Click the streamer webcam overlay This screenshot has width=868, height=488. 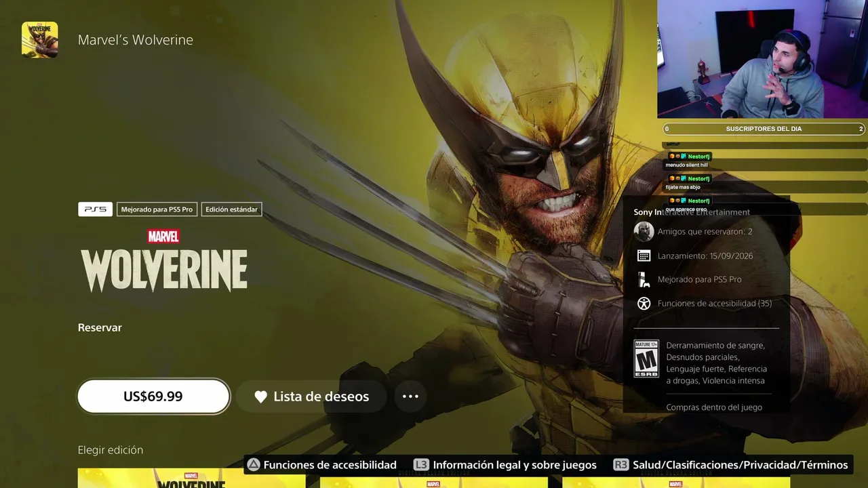tap(762, 59)
